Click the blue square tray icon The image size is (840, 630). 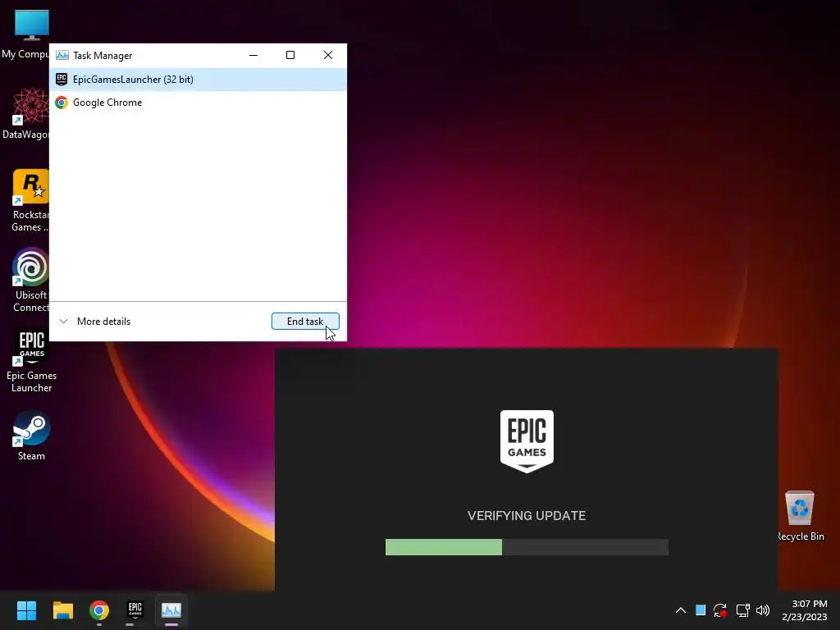pyautogui.click(x=701, y=610)
